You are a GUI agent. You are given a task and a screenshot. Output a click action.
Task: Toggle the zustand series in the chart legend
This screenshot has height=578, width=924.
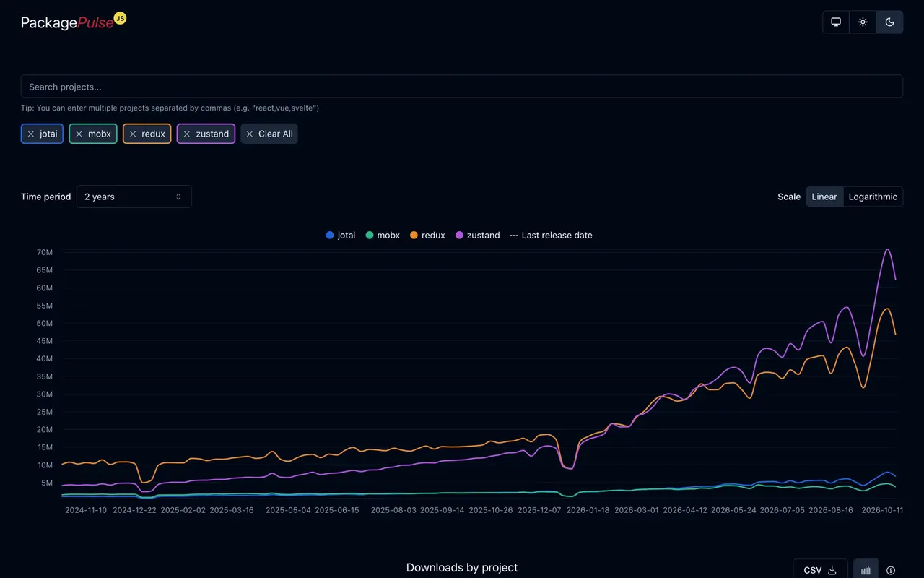(478, 235)
